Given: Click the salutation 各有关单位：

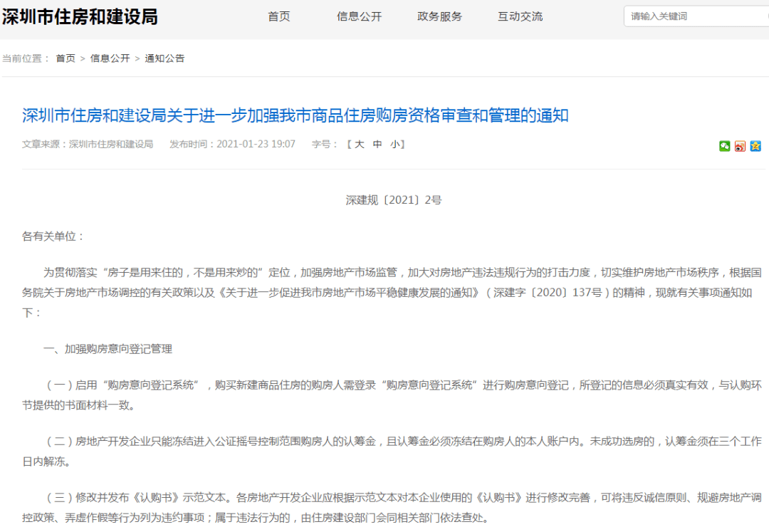Looking at the screenshot, I should [53, 236].
